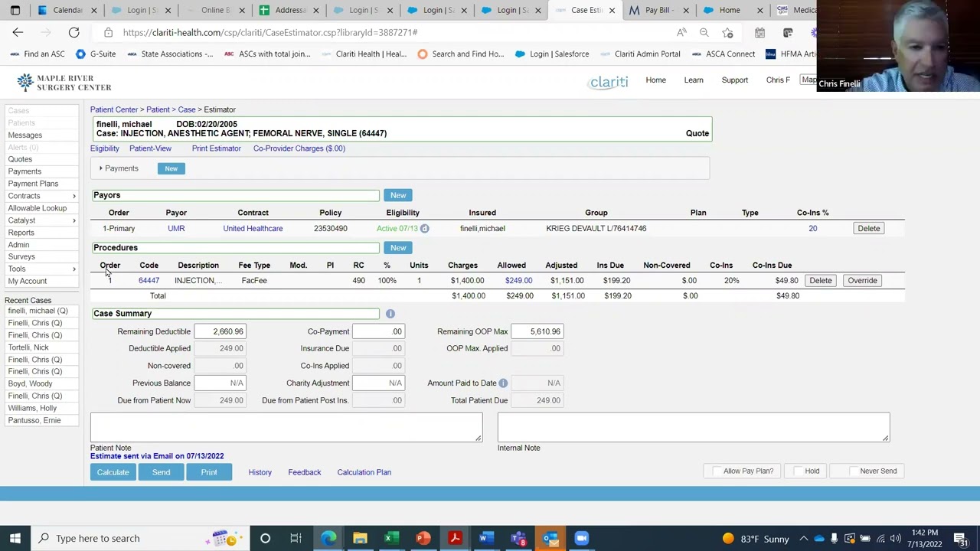This screenshot has width=980, height=551.
Task: Switch to the Online B browser tab
Action: click(x=214, y=10)
